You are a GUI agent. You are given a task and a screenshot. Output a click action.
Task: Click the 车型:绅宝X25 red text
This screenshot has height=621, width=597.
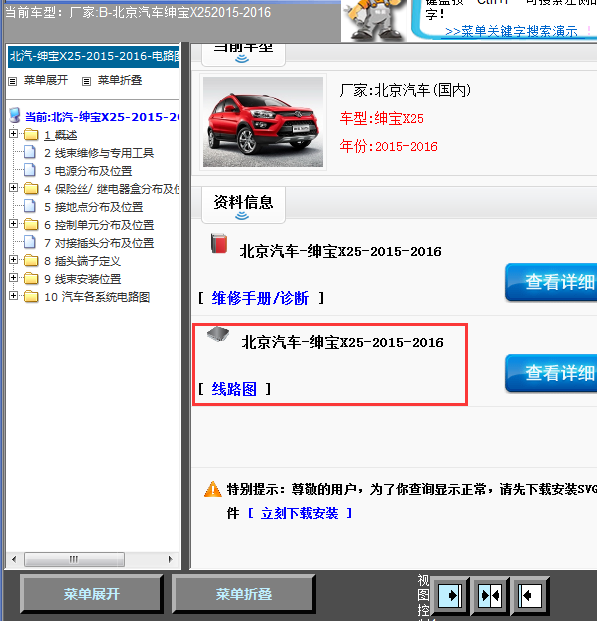(381, 118)
